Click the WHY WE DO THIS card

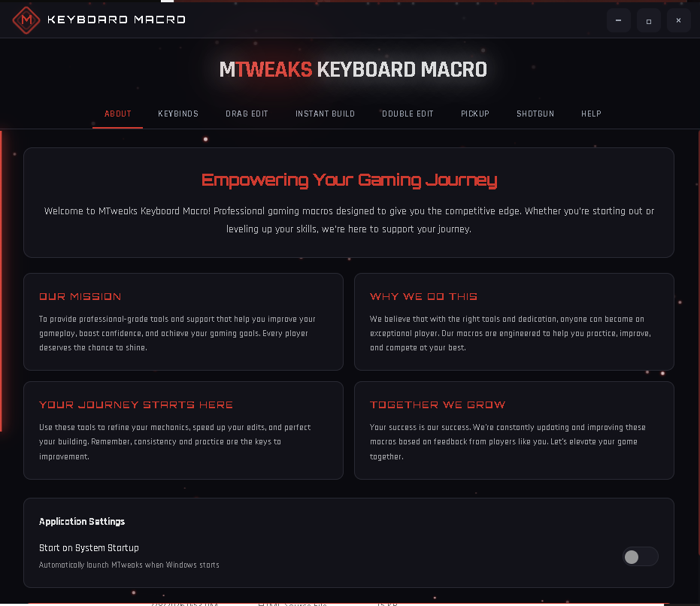tap(514, 322)
